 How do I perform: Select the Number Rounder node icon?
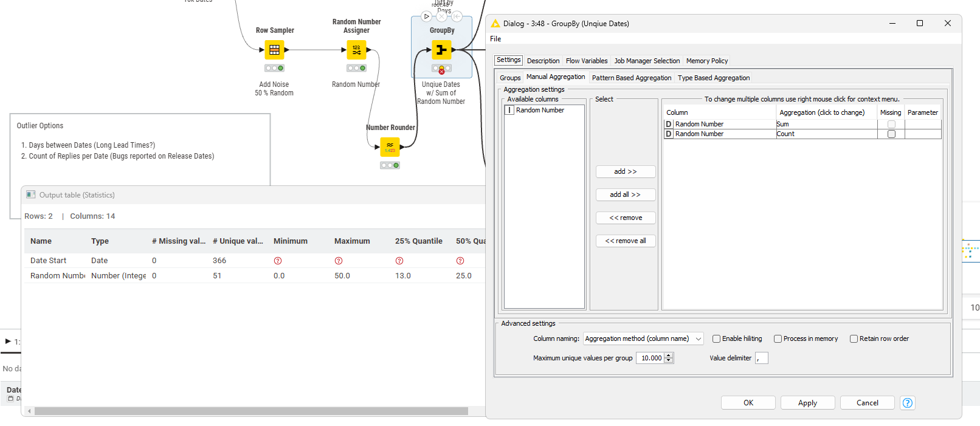[390, 146]
